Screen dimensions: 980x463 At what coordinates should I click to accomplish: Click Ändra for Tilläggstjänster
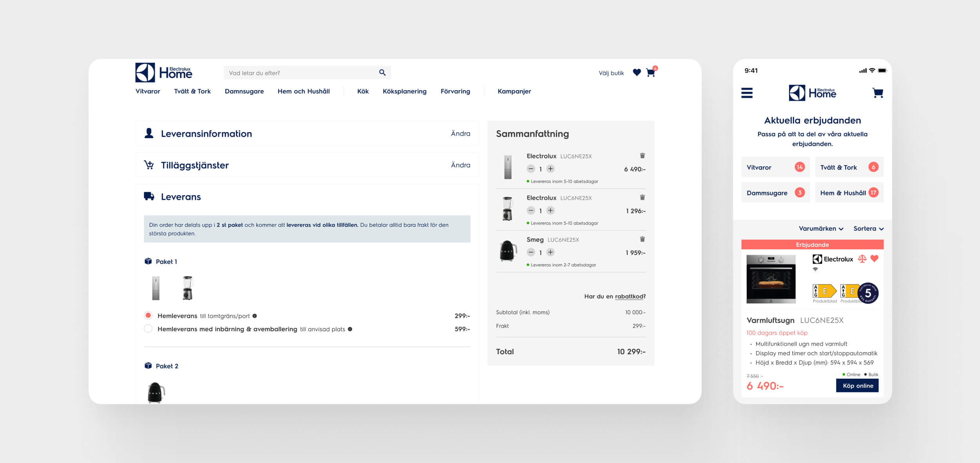point(461,165)
